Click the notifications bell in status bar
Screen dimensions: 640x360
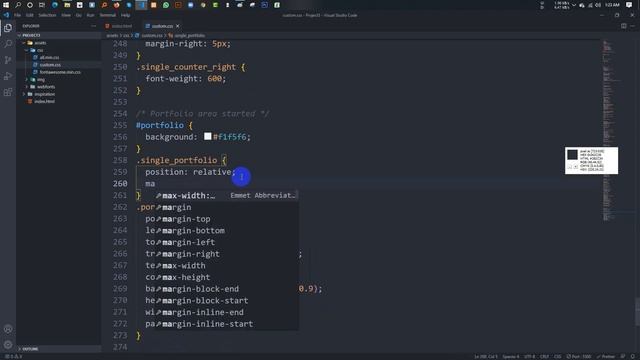pos(633,357)
